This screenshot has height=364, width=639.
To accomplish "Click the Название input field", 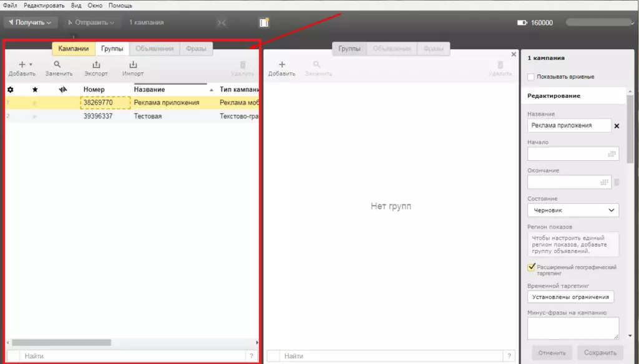I will (x=569, y=125).
